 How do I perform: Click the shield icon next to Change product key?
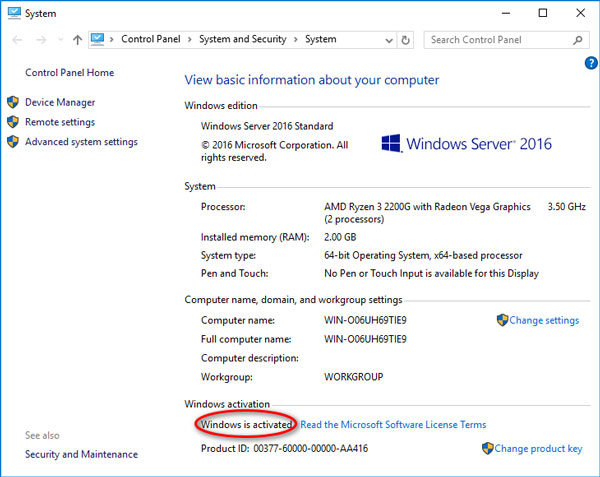coord(486,449)
